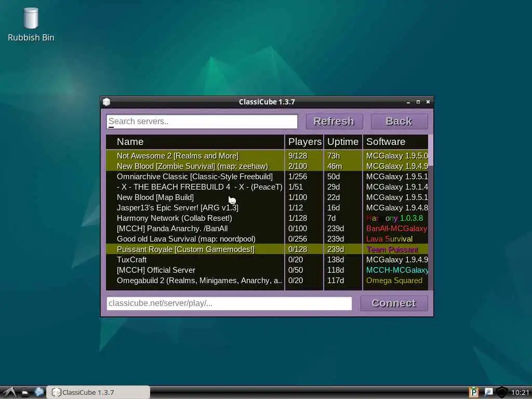Open the LXDE start menu bird icon
Viewport: 532px width, 399px height.
click(9, 392)
